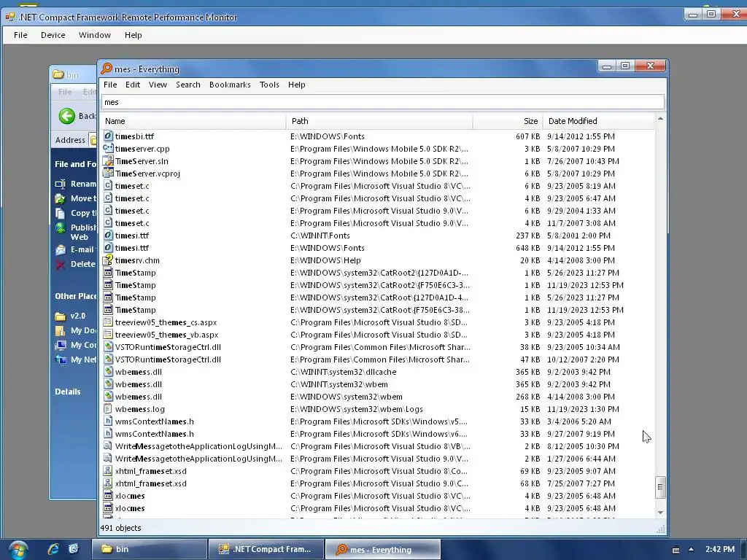Click the treeview05_themes_cs.aspx file icon

coord(108,322)
